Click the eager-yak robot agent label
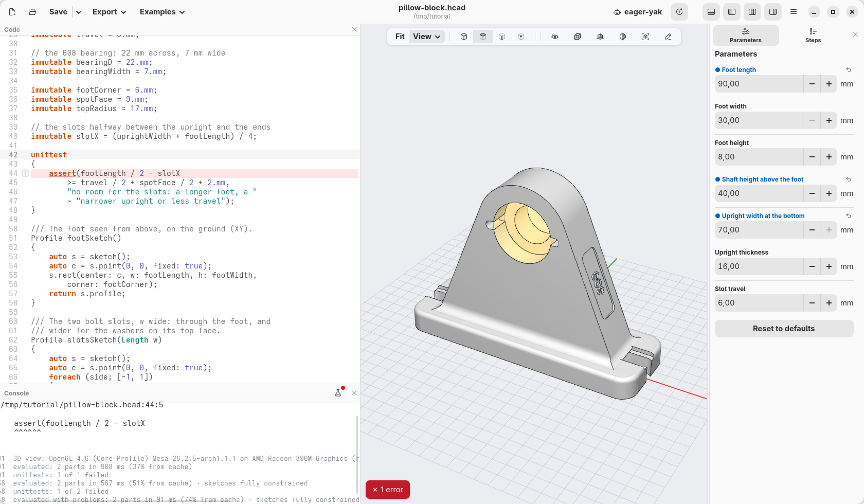 coord(638,12)
